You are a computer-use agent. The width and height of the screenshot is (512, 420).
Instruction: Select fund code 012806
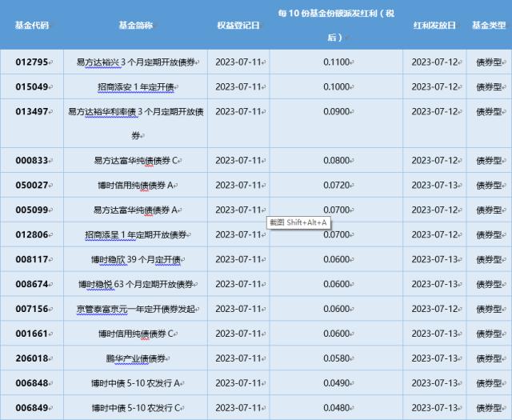[x=32, y=234]
